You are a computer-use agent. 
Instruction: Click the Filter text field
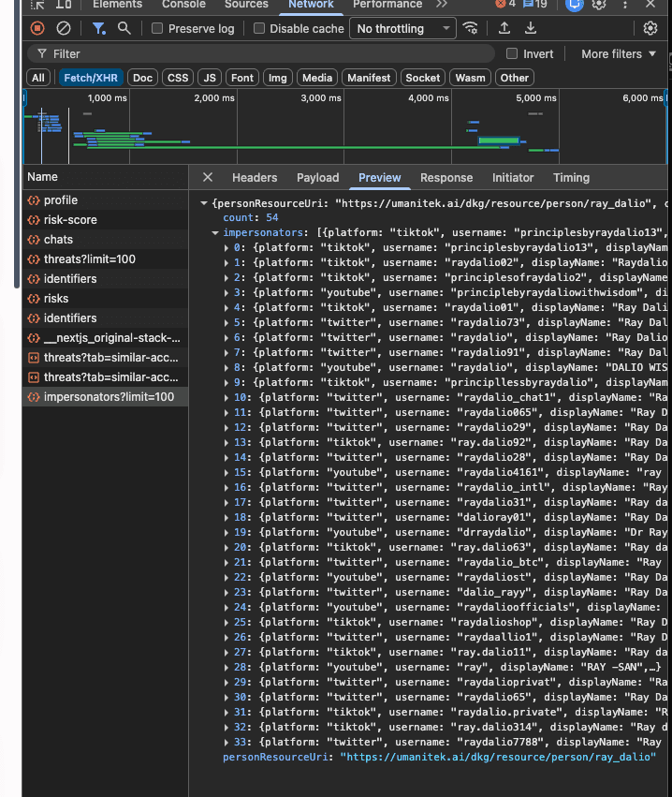point(260,54)
